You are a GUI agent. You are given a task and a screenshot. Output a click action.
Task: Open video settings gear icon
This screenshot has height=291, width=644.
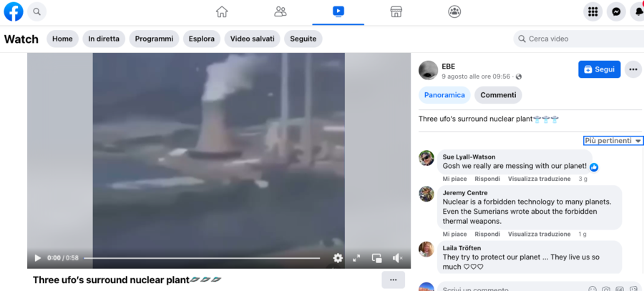click(338, 258)
